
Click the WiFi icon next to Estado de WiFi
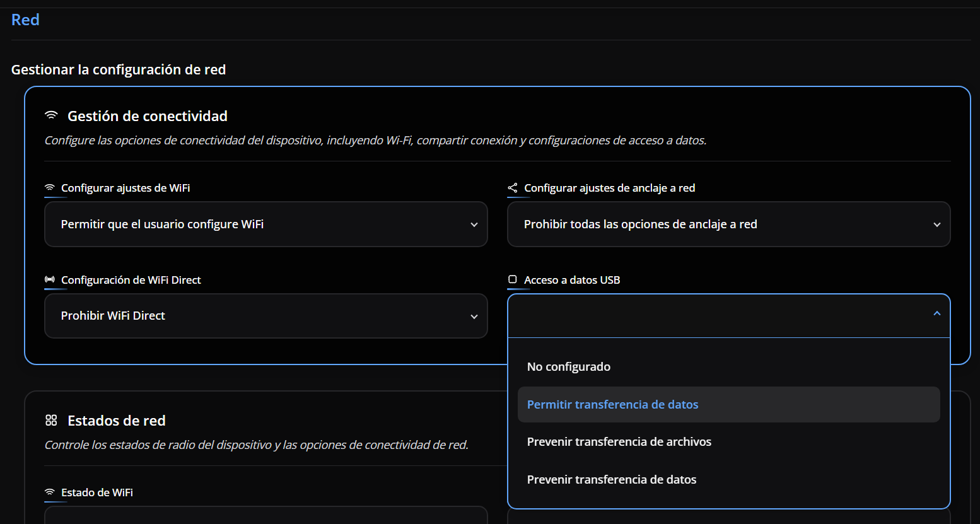pyautogui.click(x=50, y=492)
